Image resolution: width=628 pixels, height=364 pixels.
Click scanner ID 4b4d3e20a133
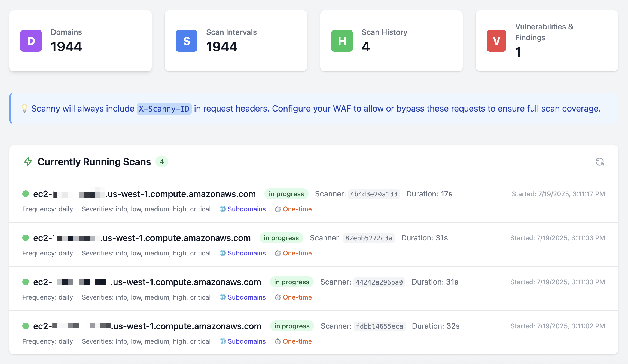(x=374, y=194)
